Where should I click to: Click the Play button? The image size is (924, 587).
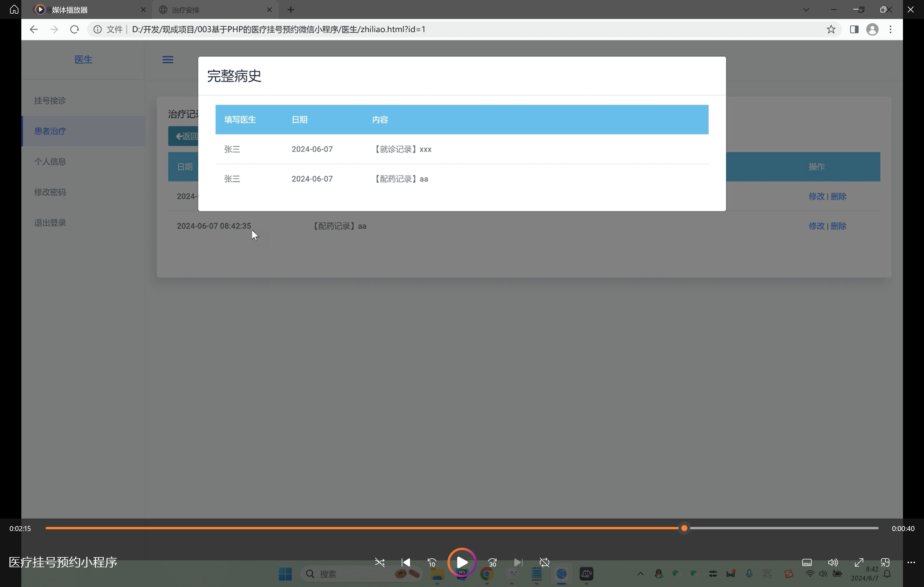[462, 562]
